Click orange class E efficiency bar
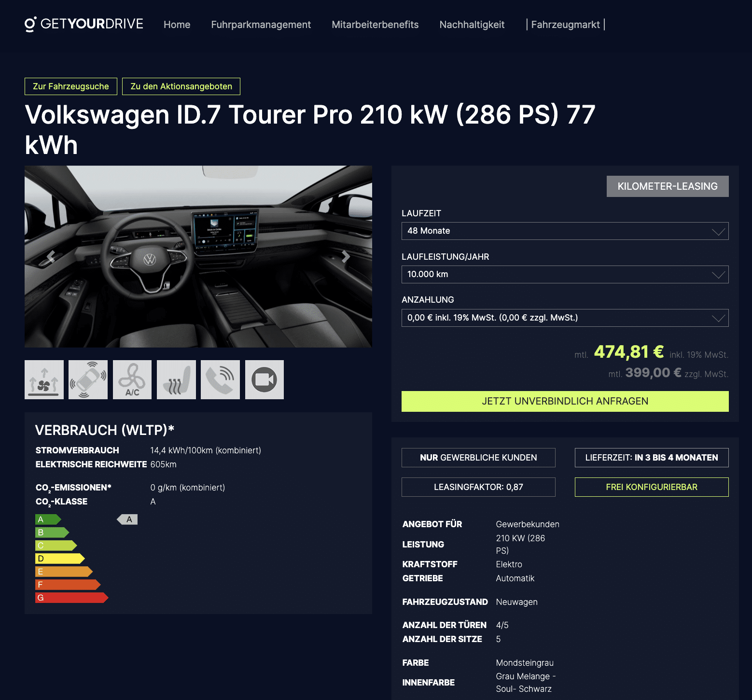752x700 pixels. tap(64, 572)
